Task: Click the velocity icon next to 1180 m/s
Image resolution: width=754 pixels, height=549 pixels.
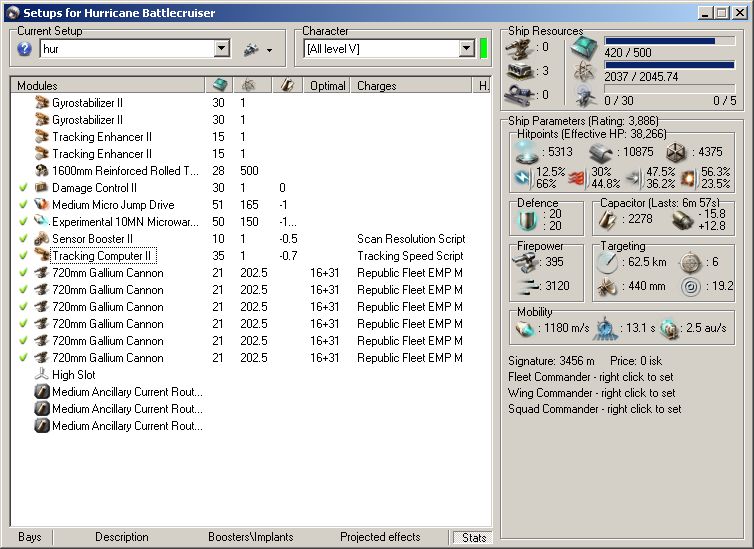Action: click(x=524, y=328)
